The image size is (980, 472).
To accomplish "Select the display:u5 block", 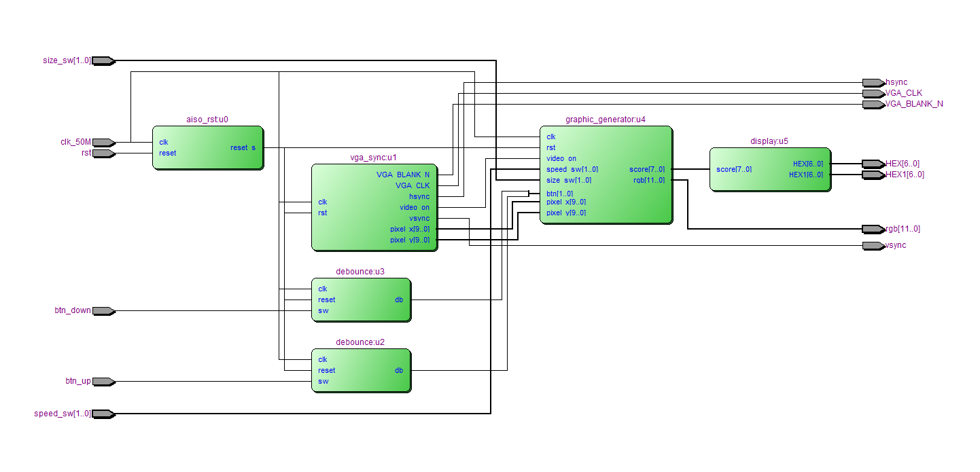I will 769,169.
